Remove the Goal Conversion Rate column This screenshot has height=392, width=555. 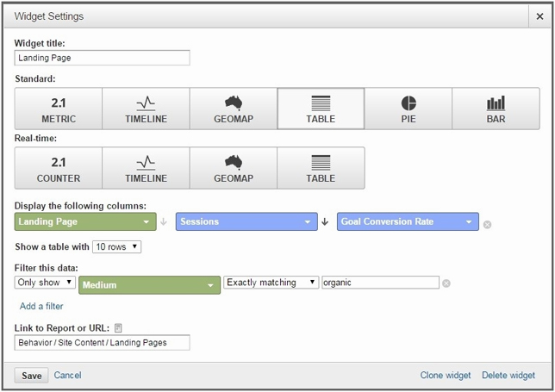487,225
